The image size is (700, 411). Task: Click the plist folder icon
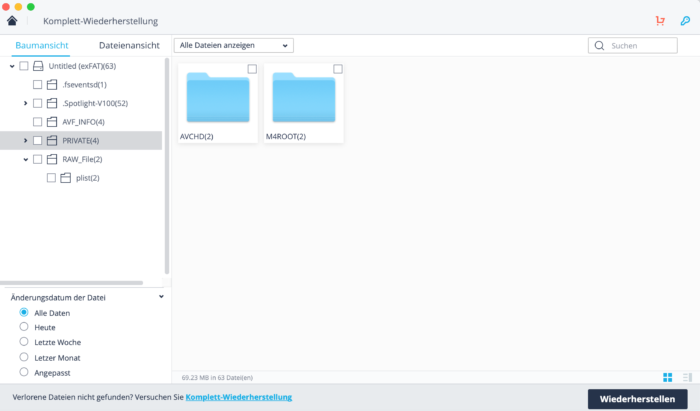tap(66, 178)
